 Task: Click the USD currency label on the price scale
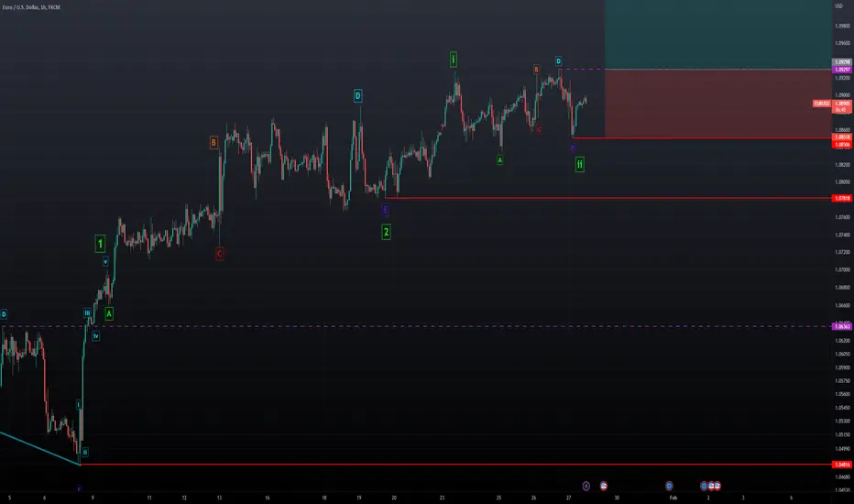pyautogui.click(x=838, y=6)
